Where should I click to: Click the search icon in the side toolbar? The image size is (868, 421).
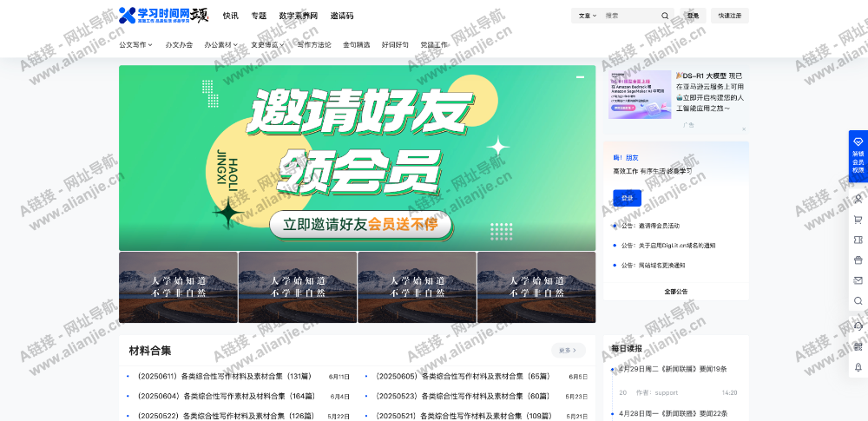[858, 301]
